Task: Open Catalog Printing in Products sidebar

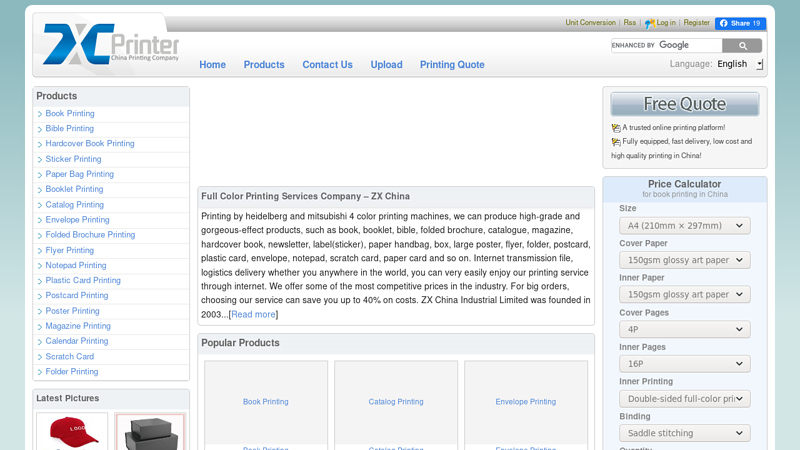Action: [x=74, y=205]
